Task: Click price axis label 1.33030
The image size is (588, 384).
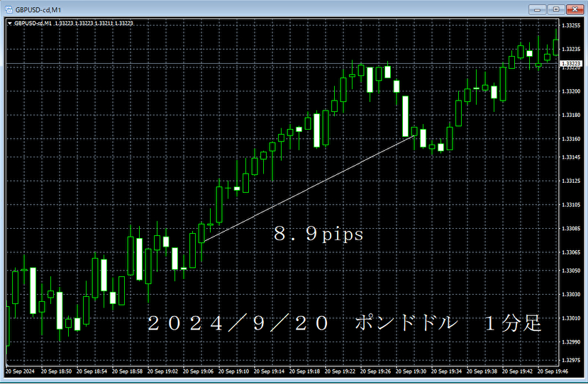Action: point(571,295)
